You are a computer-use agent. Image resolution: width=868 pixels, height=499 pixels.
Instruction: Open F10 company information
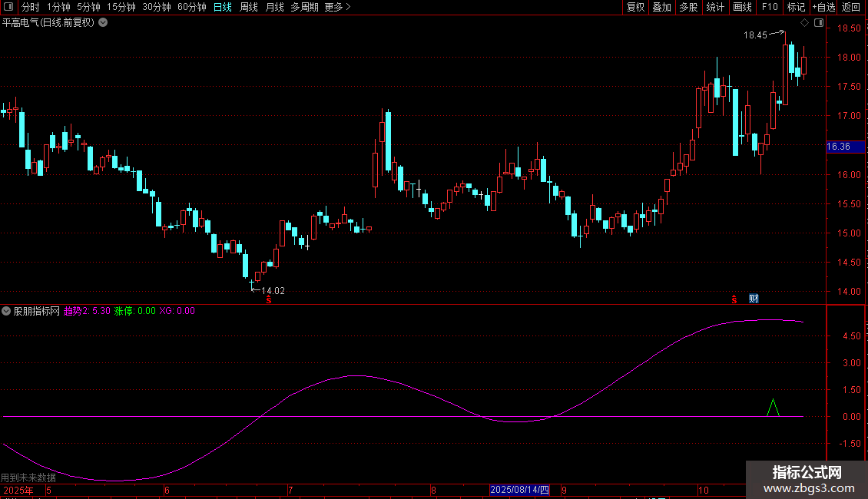(770, 8)
